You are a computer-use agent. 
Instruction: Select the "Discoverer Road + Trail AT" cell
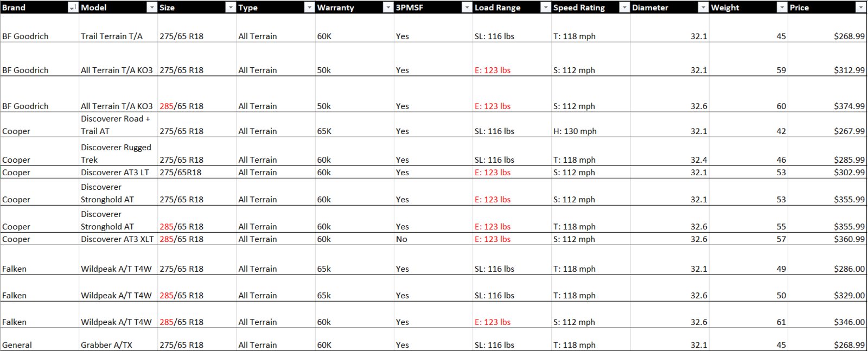(x=118, y=125)
